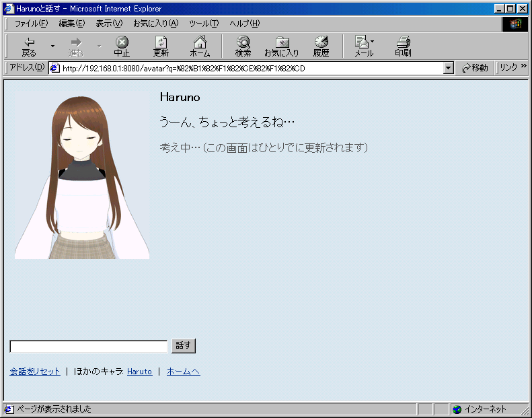The image size is (532, 418).
Task: Open the 表示(V) menu
Action: tap(109, 24)
